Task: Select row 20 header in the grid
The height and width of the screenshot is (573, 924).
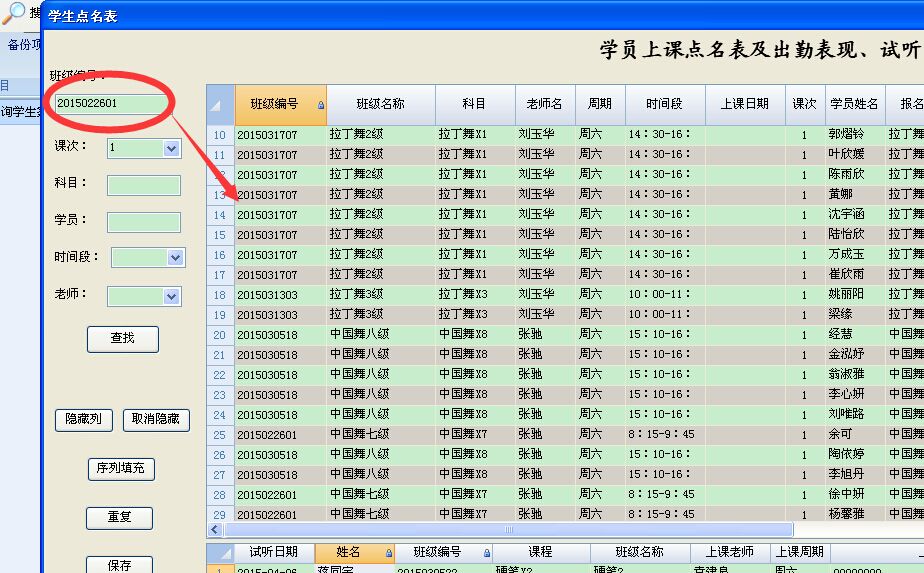Action: (x=220, y=335)
